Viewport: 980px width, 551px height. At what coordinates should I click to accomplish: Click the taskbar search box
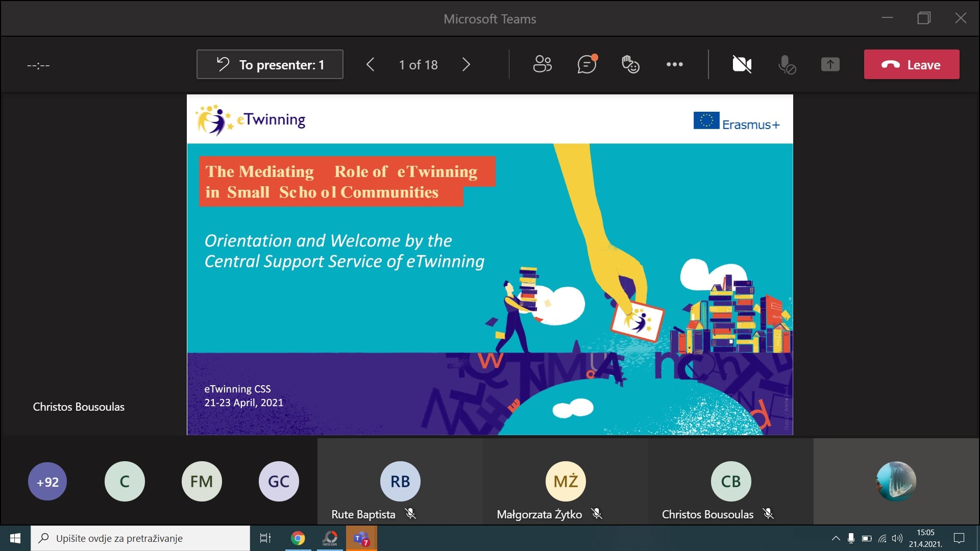pos(140,538)
